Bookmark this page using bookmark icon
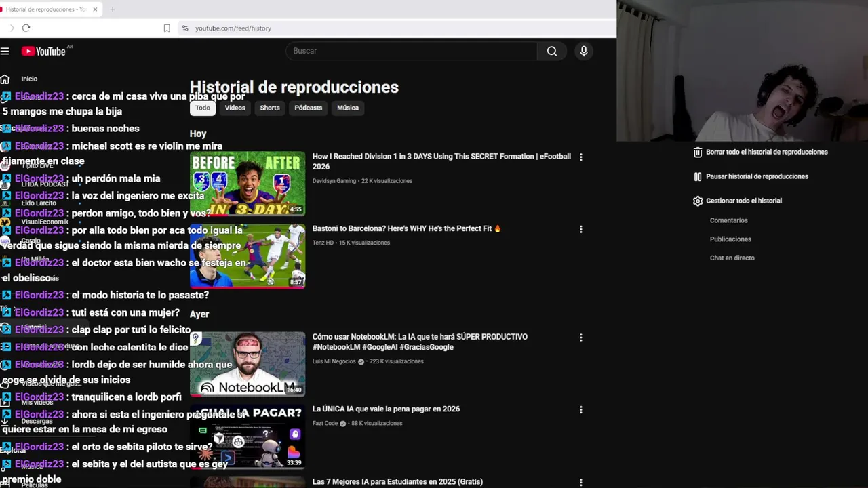 pyautogui.click(x=167, y=28)
